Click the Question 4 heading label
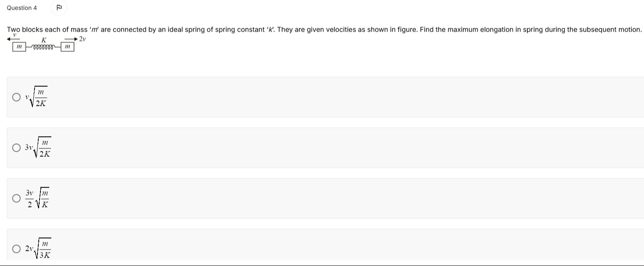Screen dimensions: 644x266 coord(22,8)
